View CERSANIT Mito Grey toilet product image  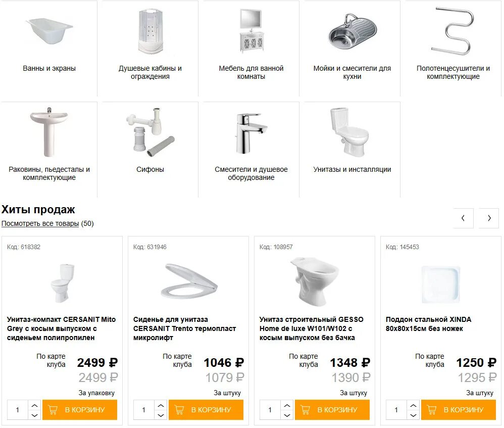click(62, 283)
